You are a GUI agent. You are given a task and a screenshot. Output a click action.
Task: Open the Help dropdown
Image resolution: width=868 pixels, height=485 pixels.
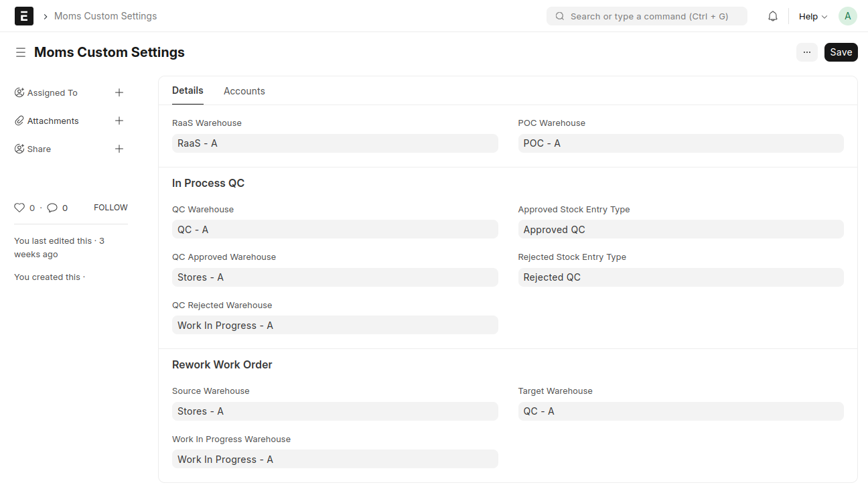point(812,16)
